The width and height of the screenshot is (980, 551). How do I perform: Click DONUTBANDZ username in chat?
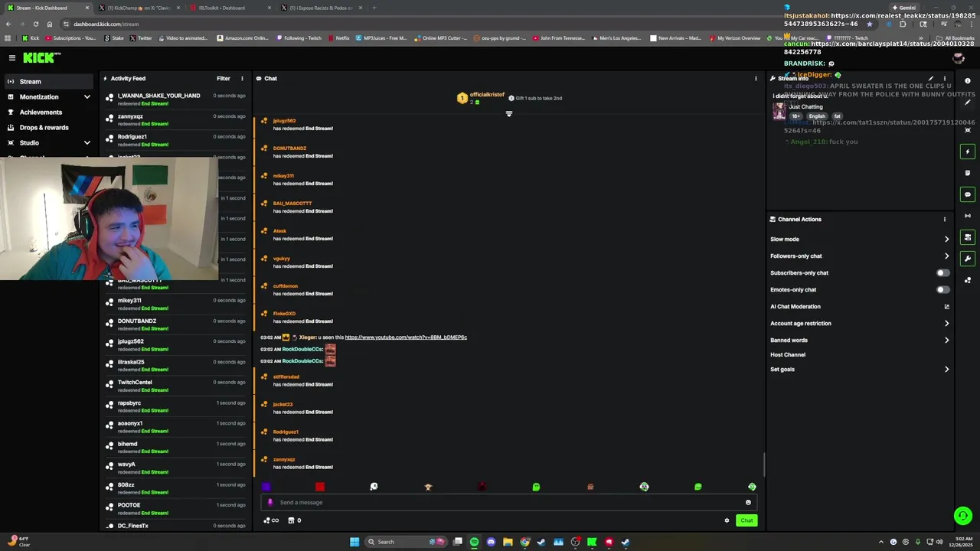coord(289,148)
